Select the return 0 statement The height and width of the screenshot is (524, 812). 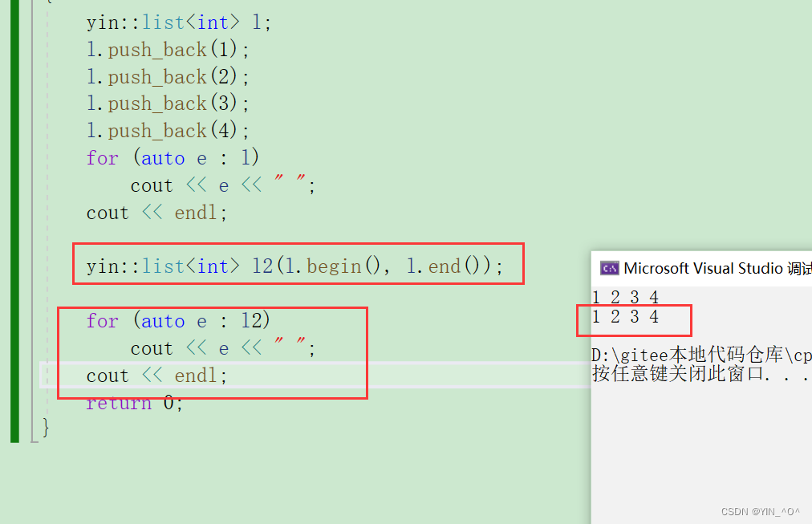133,402
